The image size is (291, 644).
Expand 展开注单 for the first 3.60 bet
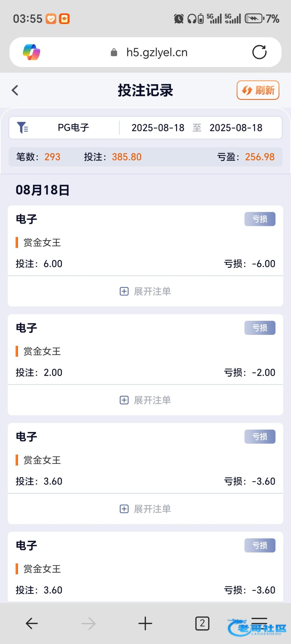click(145, 509)
